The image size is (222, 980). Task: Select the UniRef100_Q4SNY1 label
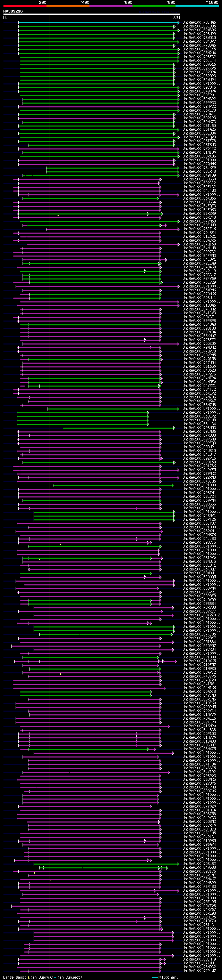point(199,516)
